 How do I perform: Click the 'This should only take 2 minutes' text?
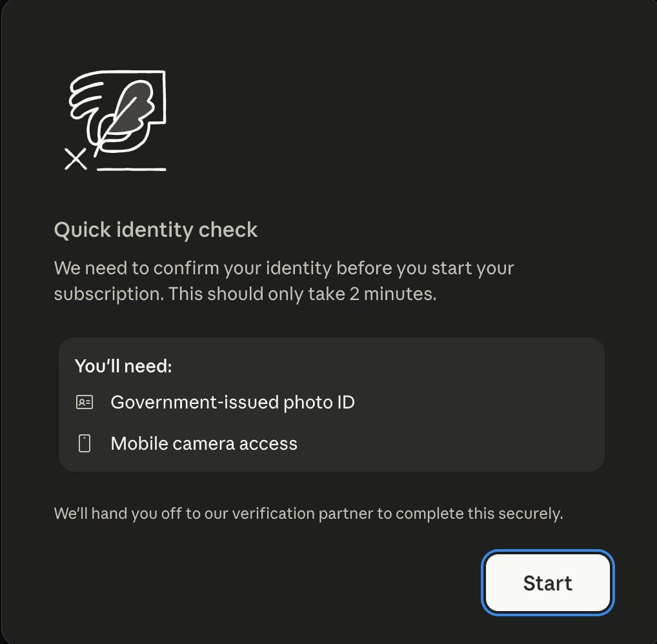click(x=302, y=294)
